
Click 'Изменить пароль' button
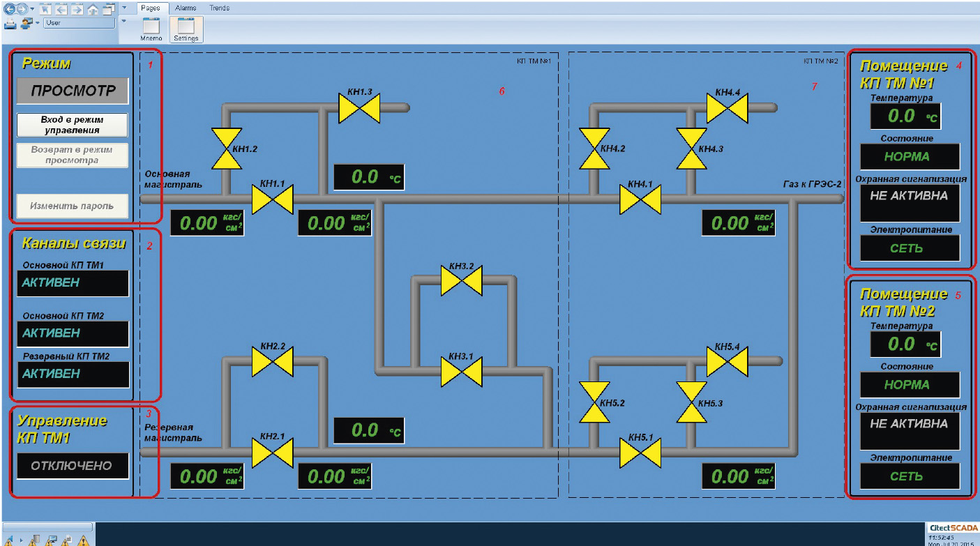pyautogui.click(x=72, y=206)
